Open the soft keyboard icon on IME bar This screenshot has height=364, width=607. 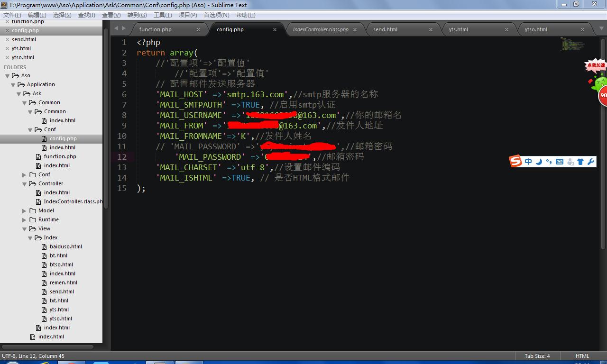pyautogui.click(x=560, y=162)
